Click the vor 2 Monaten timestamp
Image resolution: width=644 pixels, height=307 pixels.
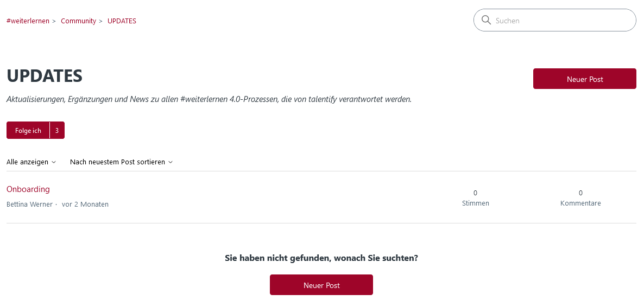coord(85,204)
